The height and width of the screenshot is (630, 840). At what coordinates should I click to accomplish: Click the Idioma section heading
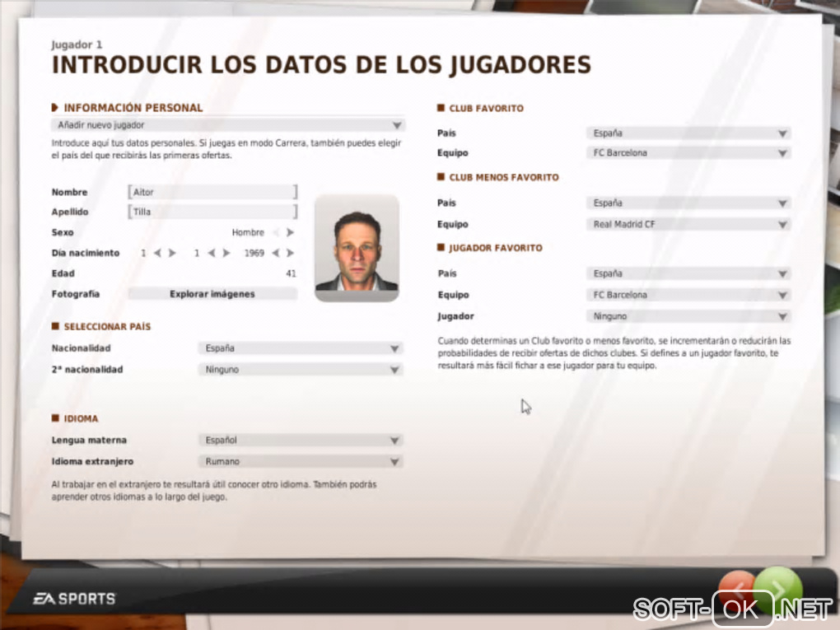tap(81, 419)
